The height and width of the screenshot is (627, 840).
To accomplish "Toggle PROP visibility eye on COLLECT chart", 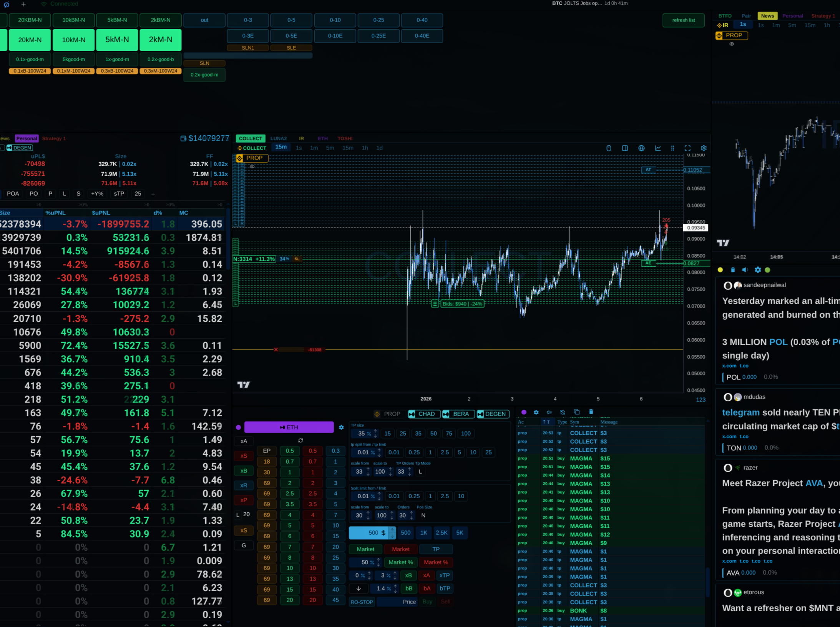I will (x=252, y=166).
